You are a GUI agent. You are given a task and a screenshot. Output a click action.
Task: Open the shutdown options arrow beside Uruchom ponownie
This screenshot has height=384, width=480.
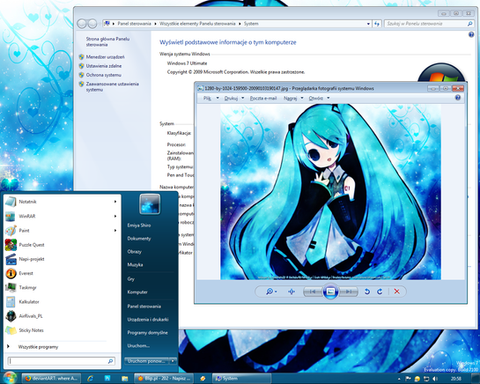[173, 361]
